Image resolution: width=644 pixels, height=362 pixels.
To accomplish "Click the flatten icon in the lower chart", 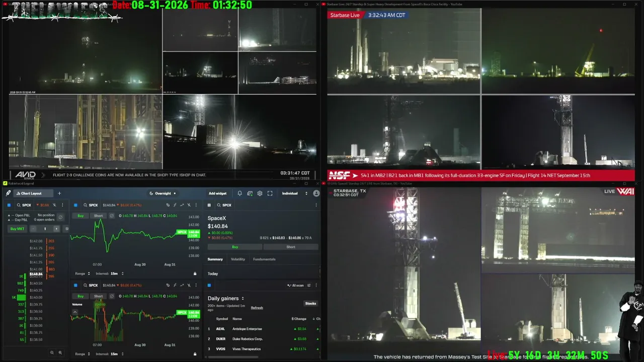I will [x=112, y=296].
